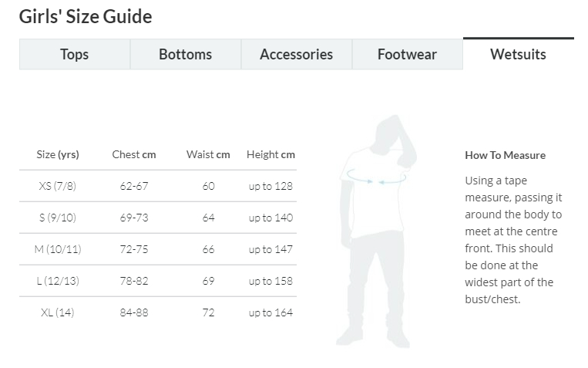588x368 pixels.
Task: Open the Bottoms tab
Action: [185, 55]
